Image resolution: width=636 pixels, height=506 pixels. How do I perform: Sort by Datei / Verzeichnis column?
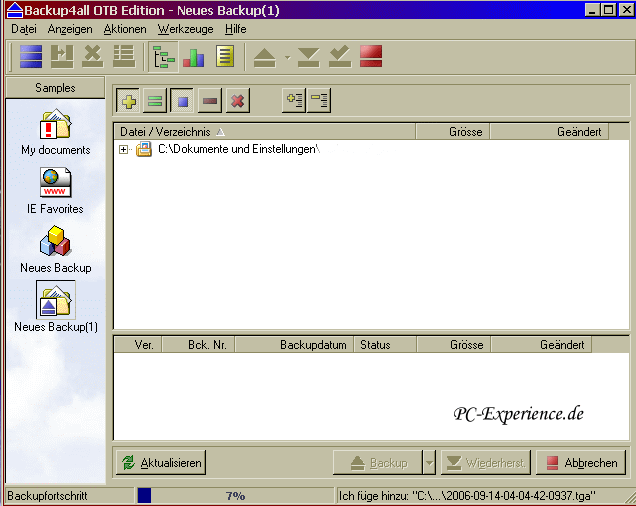pyautogui.click(x=264, y=132)
